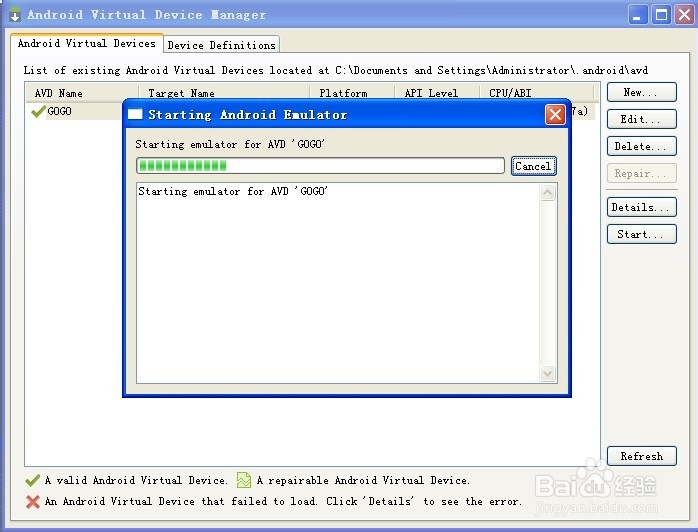Viewport: 698px width, 532px height.
Task: Click the log line 'Starting emulator for AVD GOGO'
Action: (x=233, y=191)
